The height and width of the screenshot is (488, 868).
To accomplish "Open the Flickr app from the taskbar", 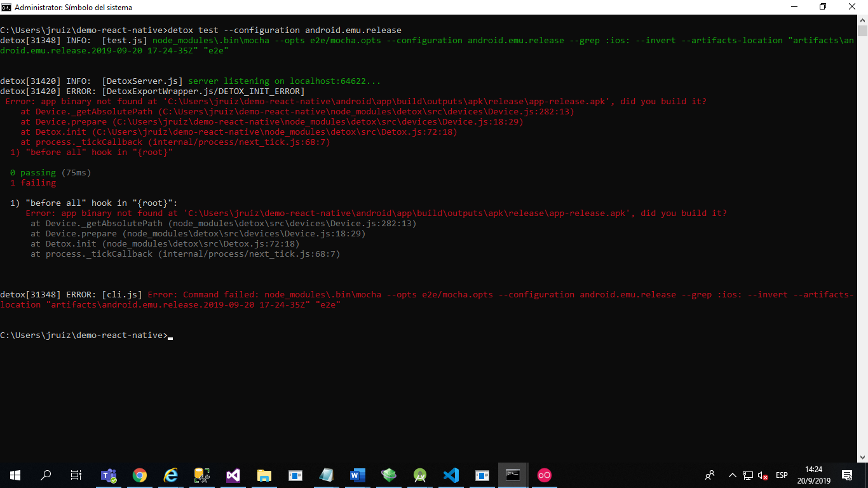I will (x=544, y=475).
